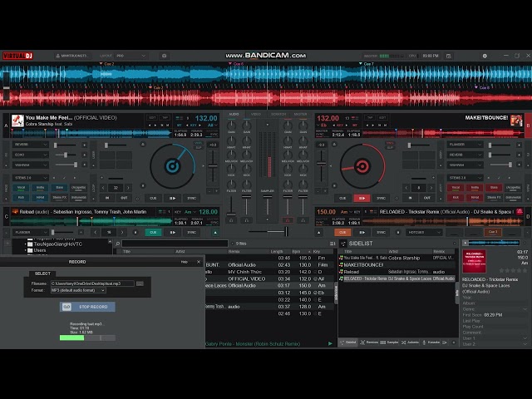
Task: Toggle Stems FX pad on deck B
Action: 494,198
